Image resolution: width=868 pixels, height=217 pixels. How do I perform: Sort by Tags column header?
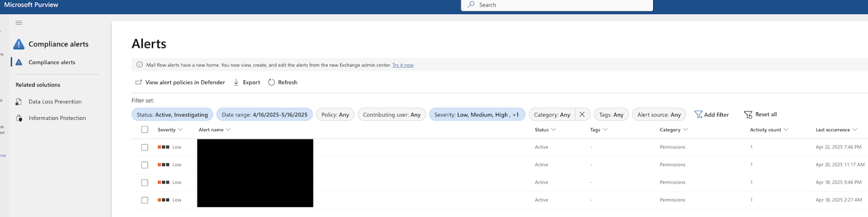click(x=599, y=130)
